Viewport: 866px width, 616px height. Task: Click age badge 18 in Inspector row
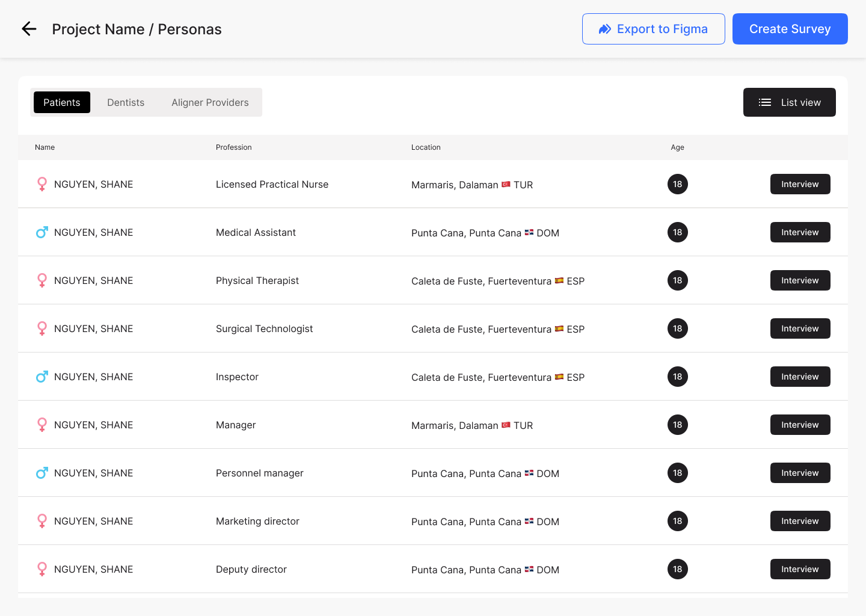pyautogui.click(x=678, y=377)
